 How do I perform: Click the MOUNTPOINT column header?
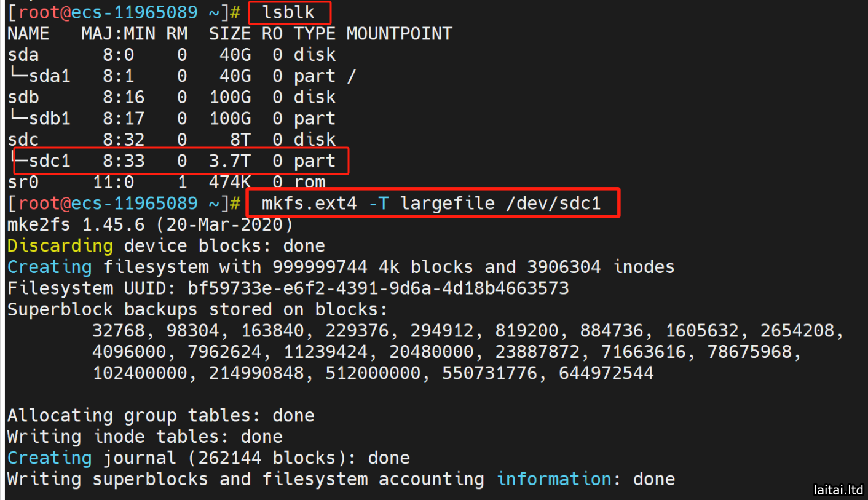coord(399,34)
